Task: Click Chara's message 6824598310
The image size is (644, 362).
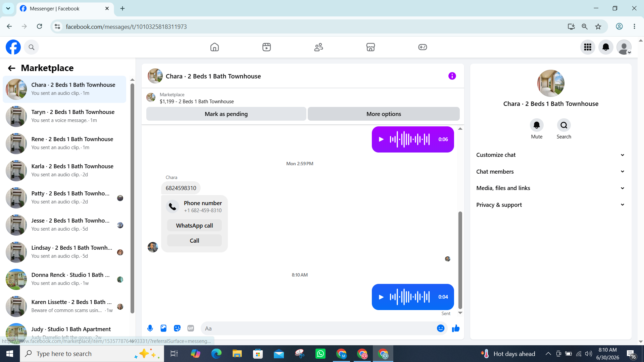Action: tap(181, 188)
